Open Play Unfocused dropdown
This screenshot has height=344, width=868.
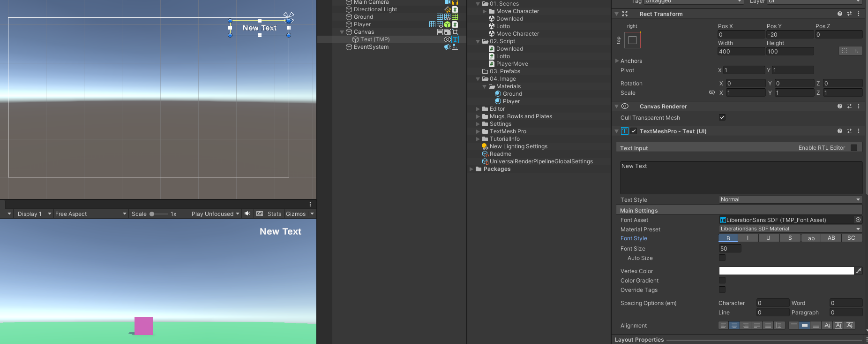point(216,214)
